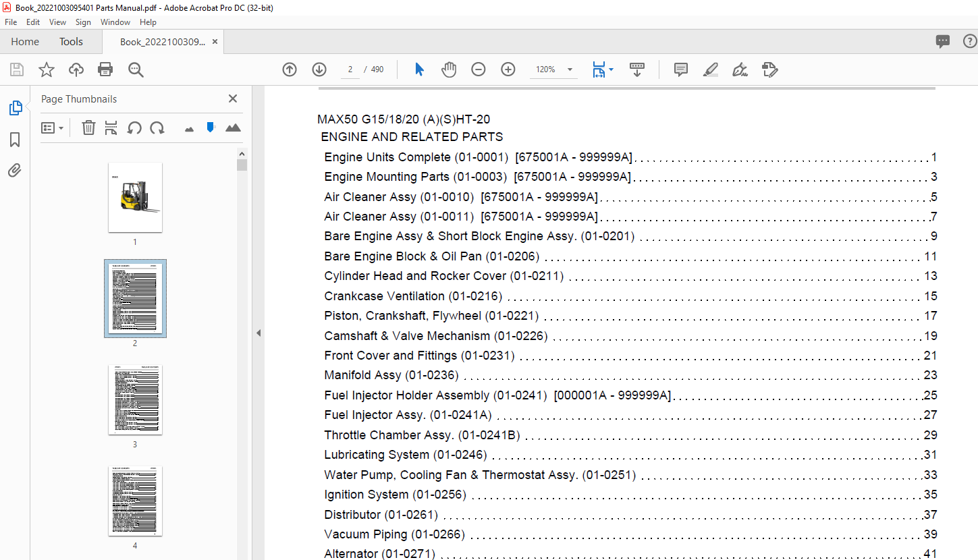Screen dimensions: 978x560
Task: Click the Vacuum Piping (01-0266) line
Action: point(630,534)
